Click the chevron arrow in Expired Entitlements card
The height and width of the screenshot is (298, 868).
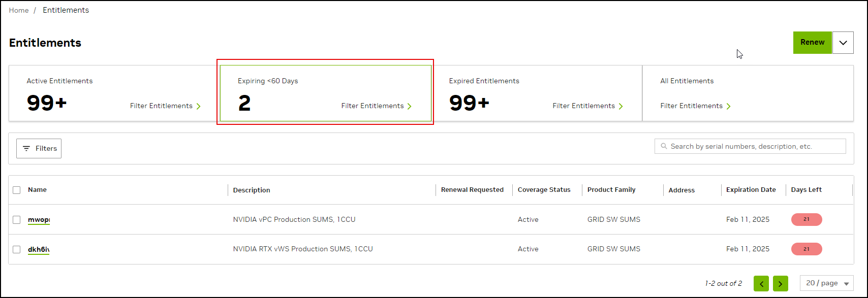point(621,106)
